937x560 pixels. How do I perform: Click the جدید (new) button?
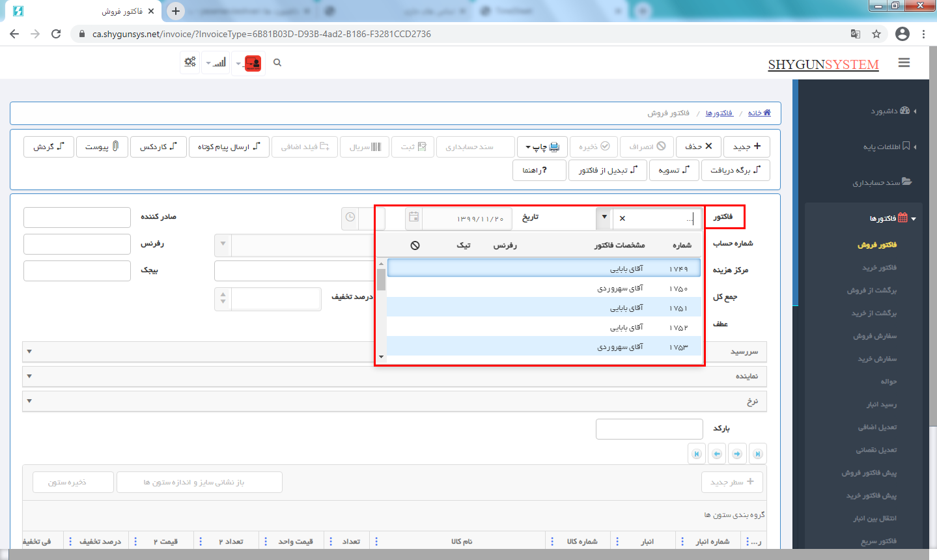click(746, 147)
